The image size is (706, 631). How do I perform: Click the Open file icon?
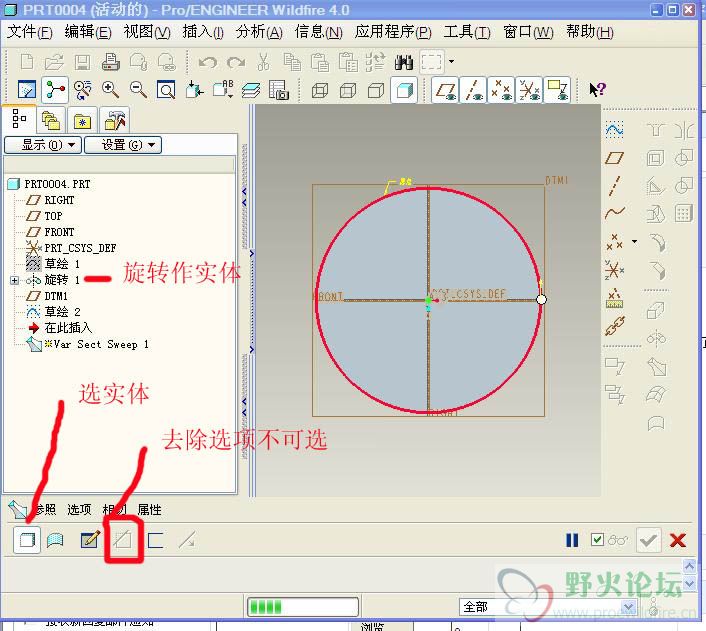[x=54, y=62]
